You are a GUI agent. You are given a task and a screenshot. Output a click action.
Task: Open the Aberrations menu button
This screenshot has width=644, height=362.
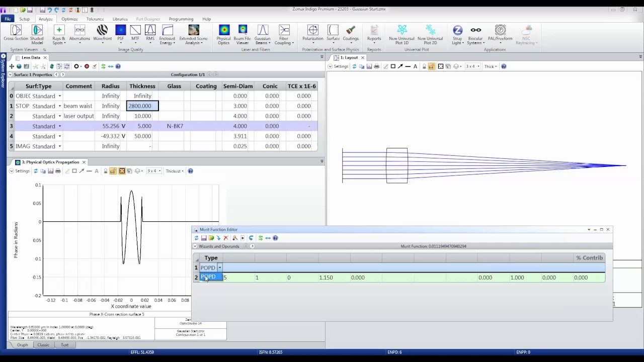tap(79, 35)
